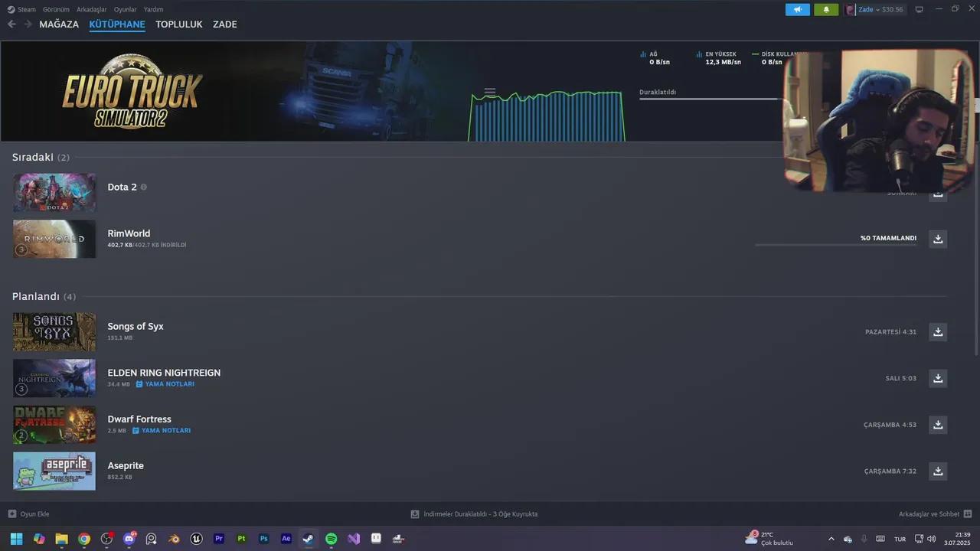Switch to Big Picture mode icon
This screenshot has height=551, width=980.
pyautogui.click(x=920, y=10)
